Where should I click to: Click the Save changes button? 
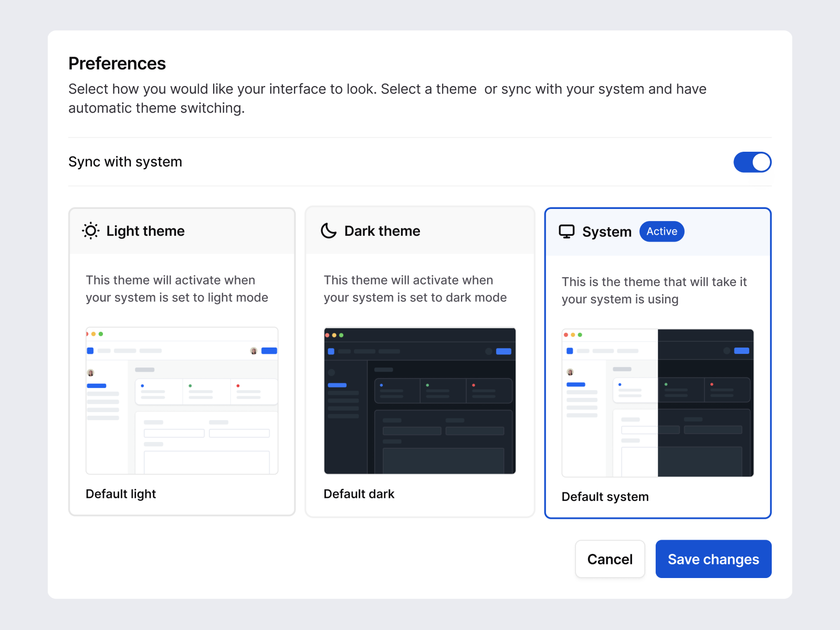coord(713,559)
